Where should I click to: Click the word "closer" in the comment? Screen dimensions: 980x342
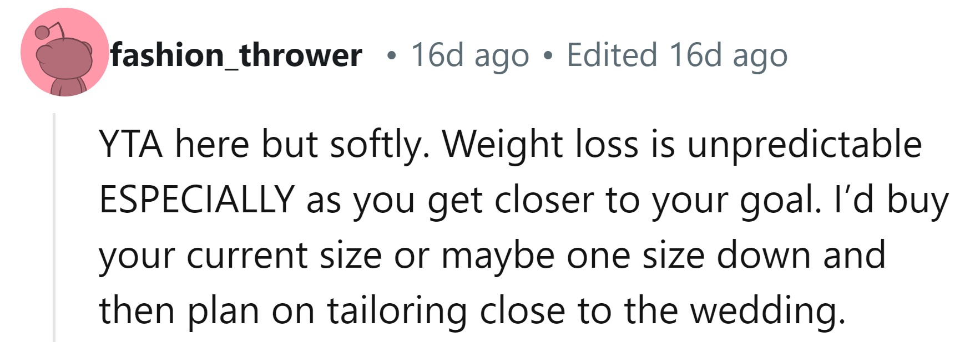(543, 200)
